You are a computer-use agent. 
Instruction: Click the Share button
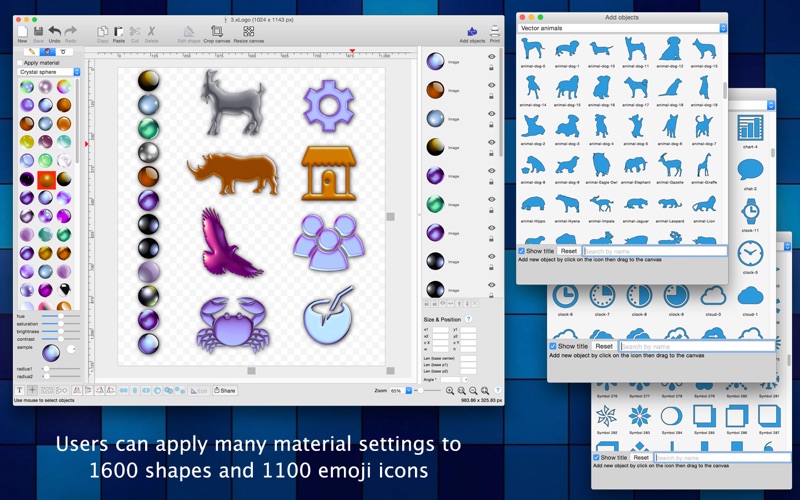[224, 391]
